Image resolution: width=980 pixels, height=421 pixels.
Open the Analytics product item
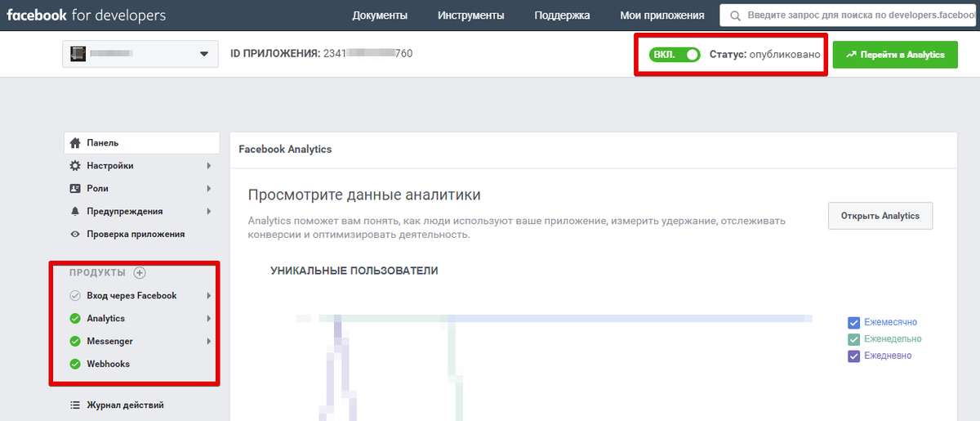tap(141, 318)
